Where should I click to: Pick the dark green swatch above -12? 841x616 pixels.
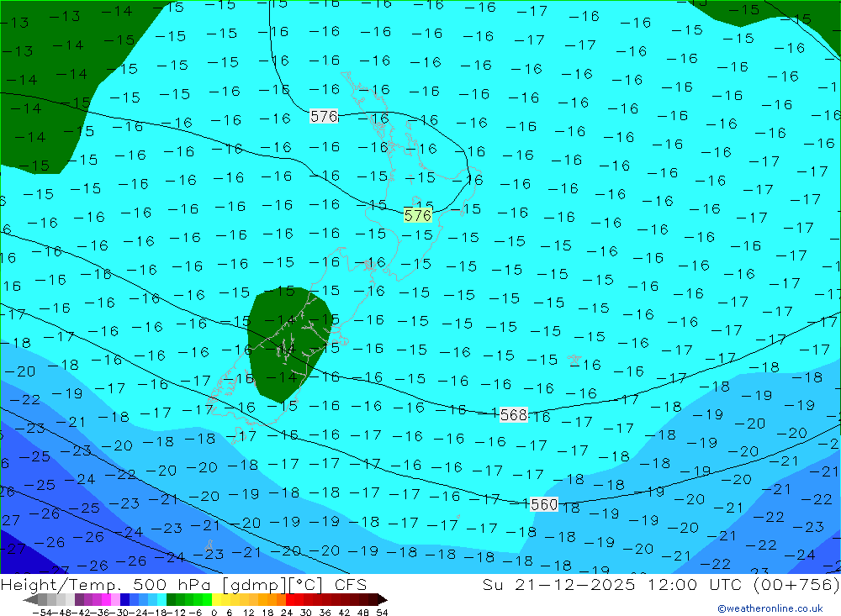pos(171,600)
